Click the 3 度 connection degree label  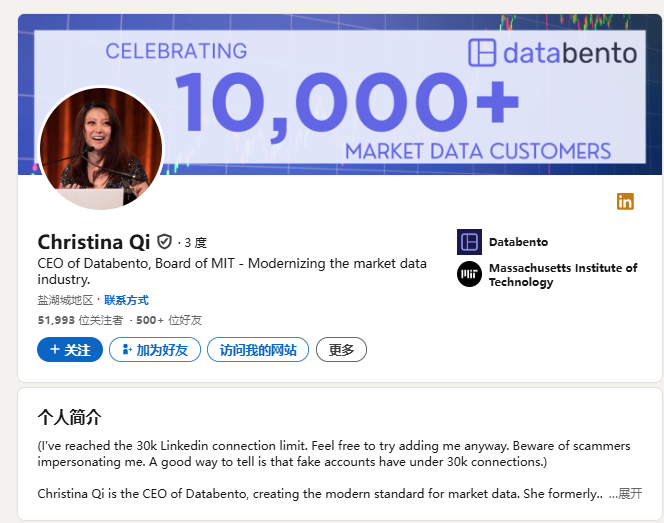tap(195, 243)
